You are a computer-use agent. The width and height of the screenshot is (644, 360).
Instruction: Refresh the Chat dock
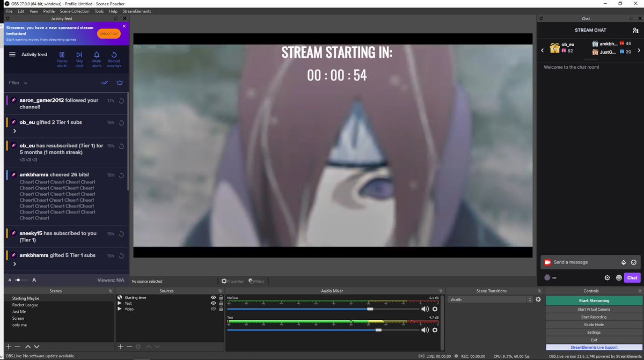pyautogui.click(x=541, y=18)
